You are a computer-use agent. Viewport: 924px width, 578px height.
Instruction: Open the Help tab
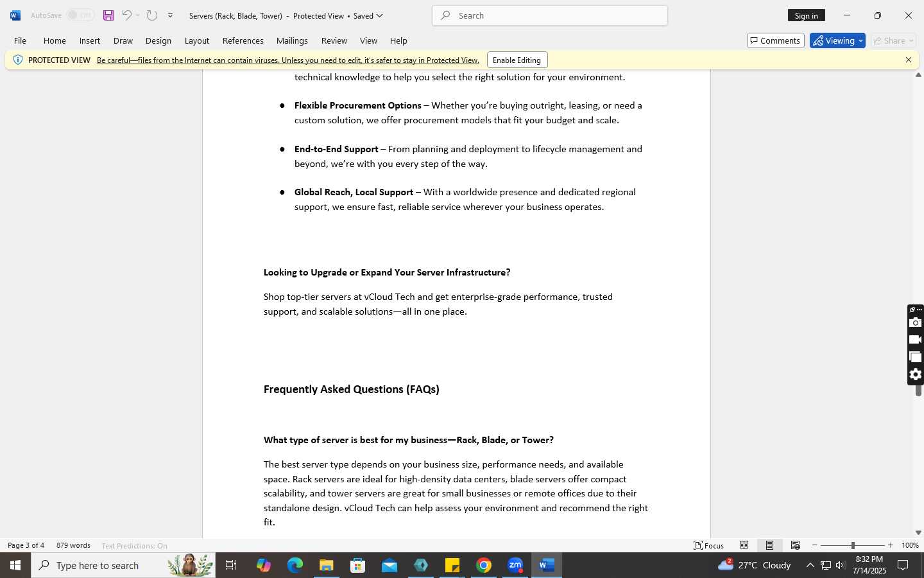tap(398, 40)
